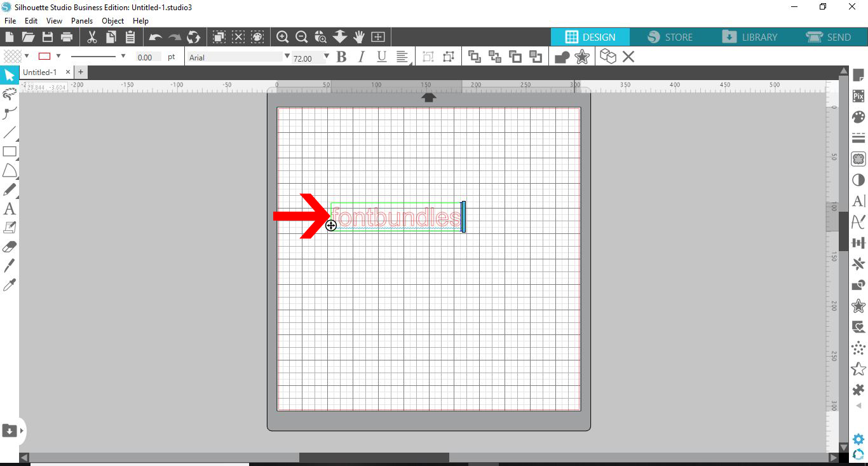The image size is (868, 466).
Task: Click Select by Color icon
Action: (257, 37)
